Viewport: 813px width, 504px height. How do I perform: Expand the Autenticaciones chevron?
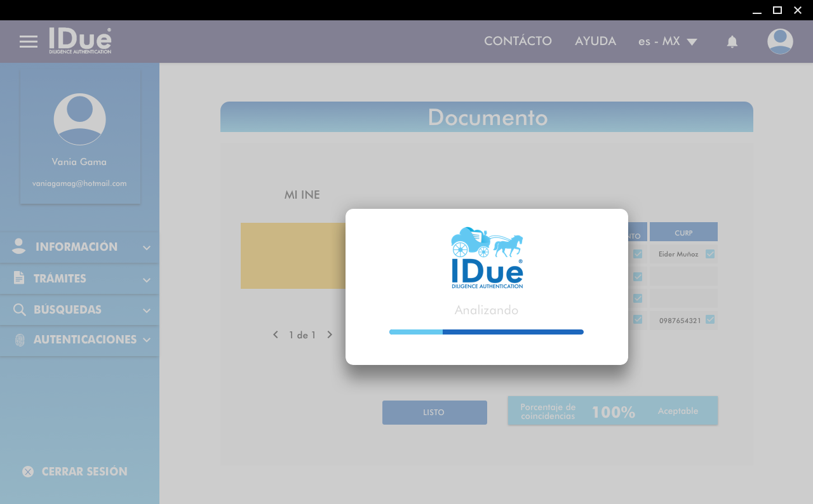[147, 340]
